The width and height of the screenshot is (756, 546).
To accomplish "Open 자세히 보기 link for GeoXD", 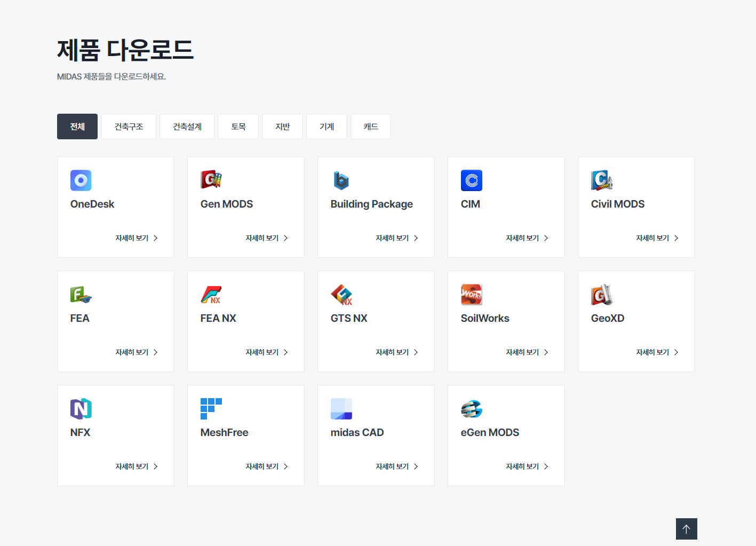I will 657,352.
